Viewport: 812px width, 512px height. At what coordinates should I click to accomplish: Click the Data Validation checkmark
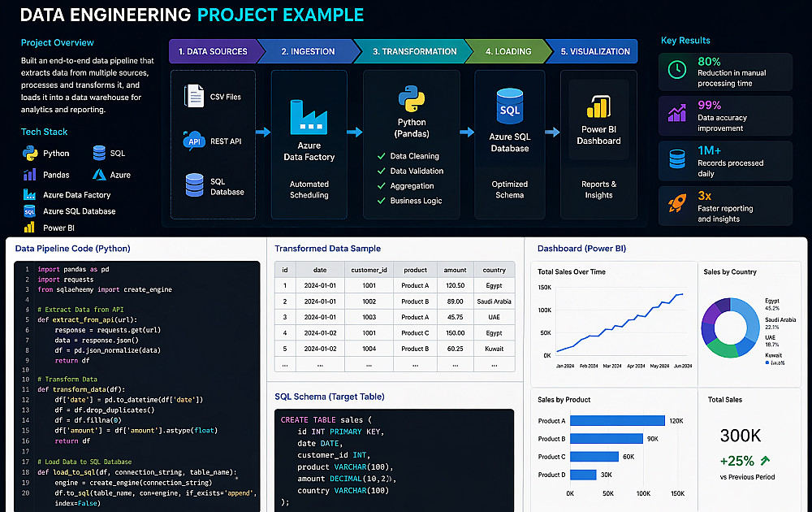point(381,171)
